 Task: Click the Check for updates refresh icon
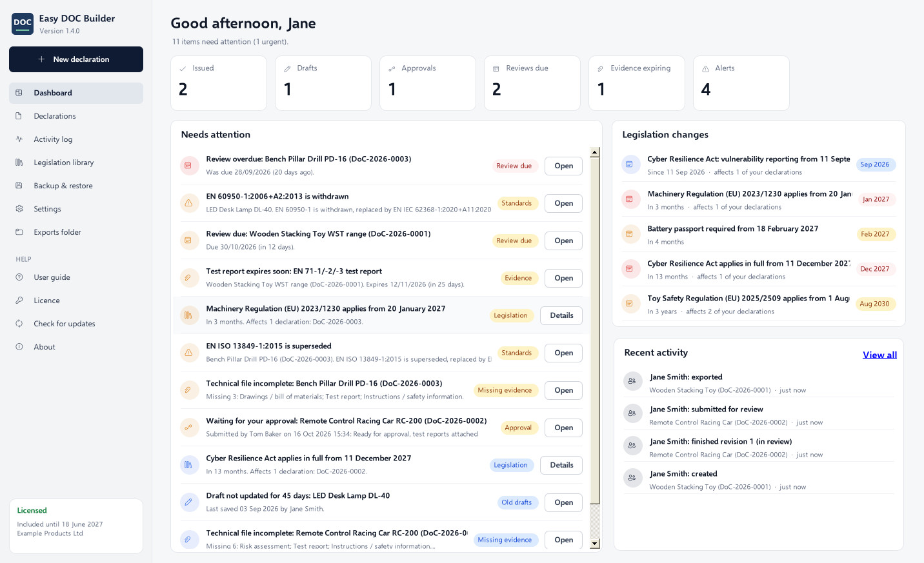click(19, 324)
